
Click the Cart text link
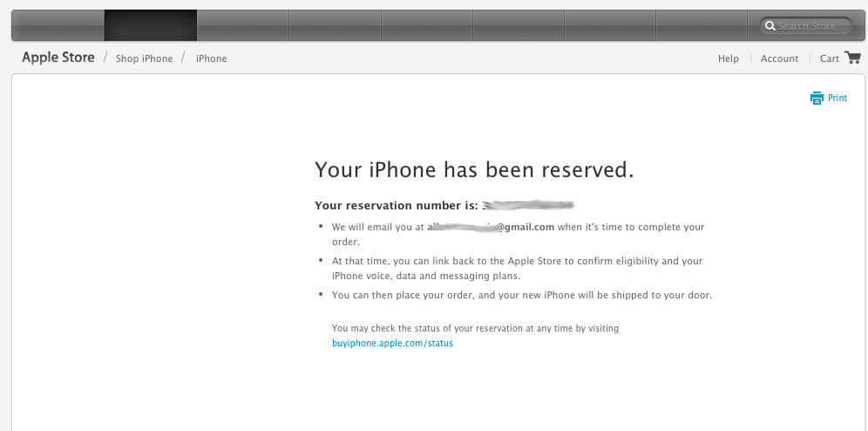pos(830,58)
